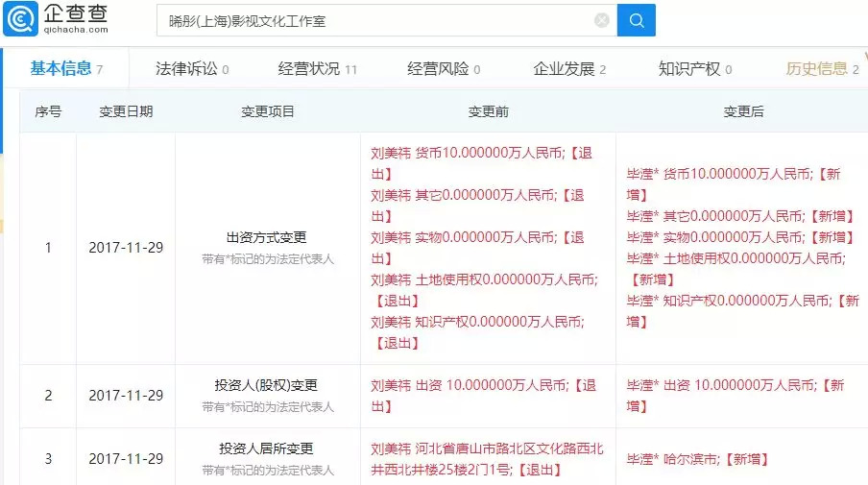
Task: Click the 变更项目 column header
Action: click(x=268, y=112)
